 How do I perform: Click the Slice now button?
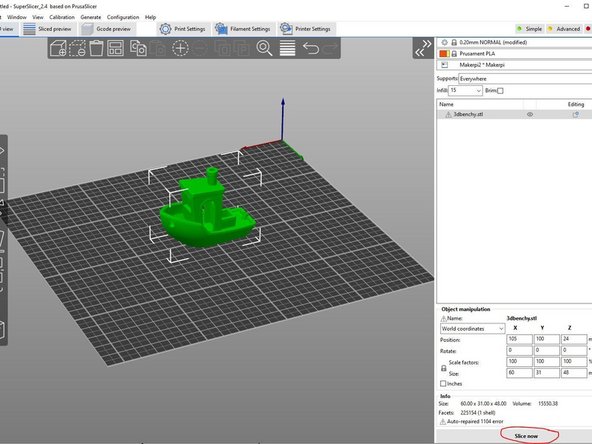pos(526,436)
